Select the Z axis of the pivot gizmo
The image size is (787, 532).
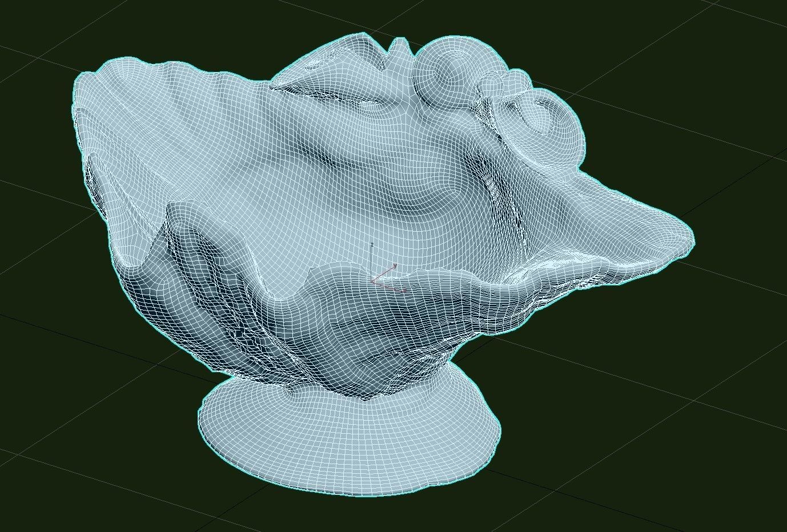pos(371,263)
